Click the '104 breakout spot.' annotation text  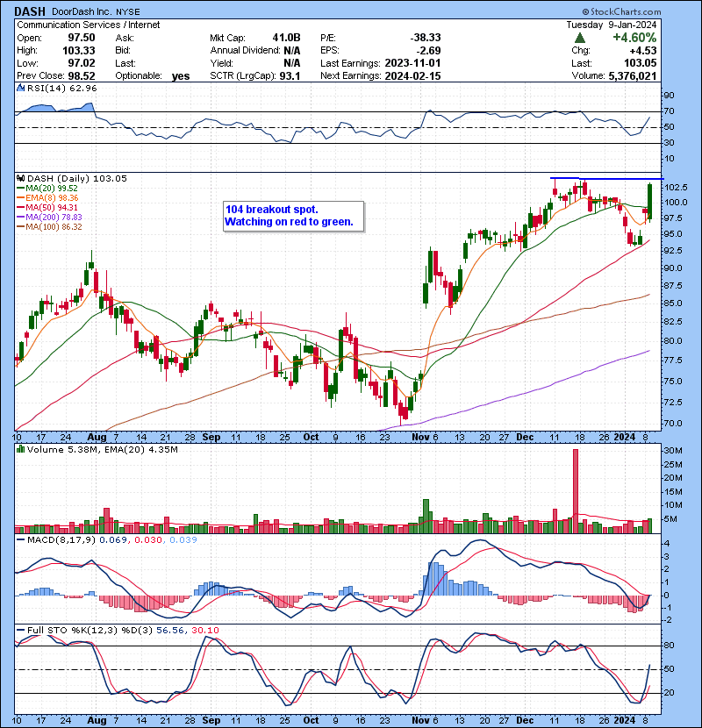point(272,210)
